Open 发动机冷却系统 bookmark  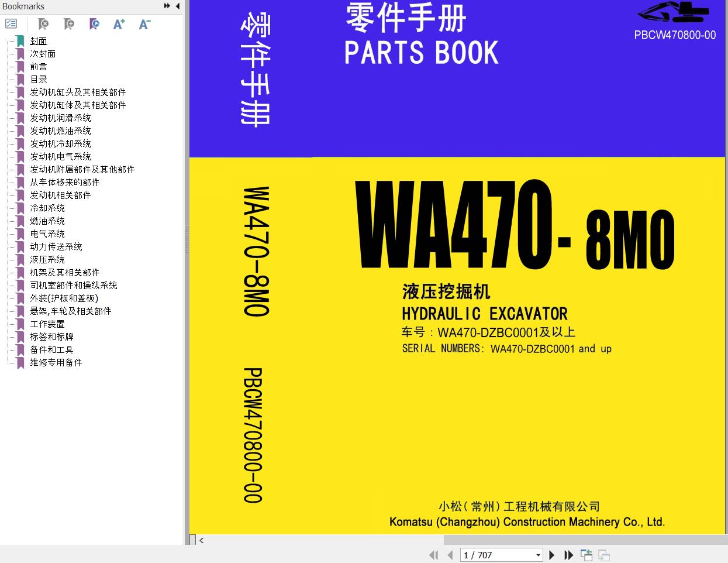point(60,143)
